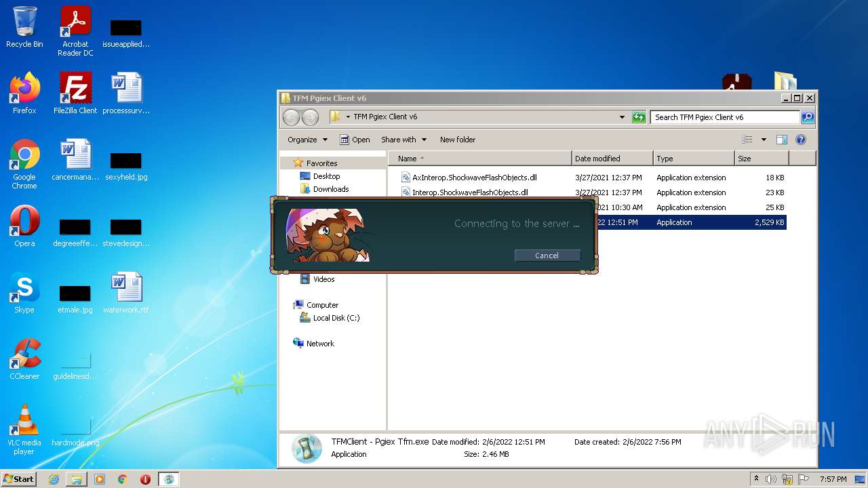Launch Acrobat Reader DC shortcut

(x=75, y=30)
